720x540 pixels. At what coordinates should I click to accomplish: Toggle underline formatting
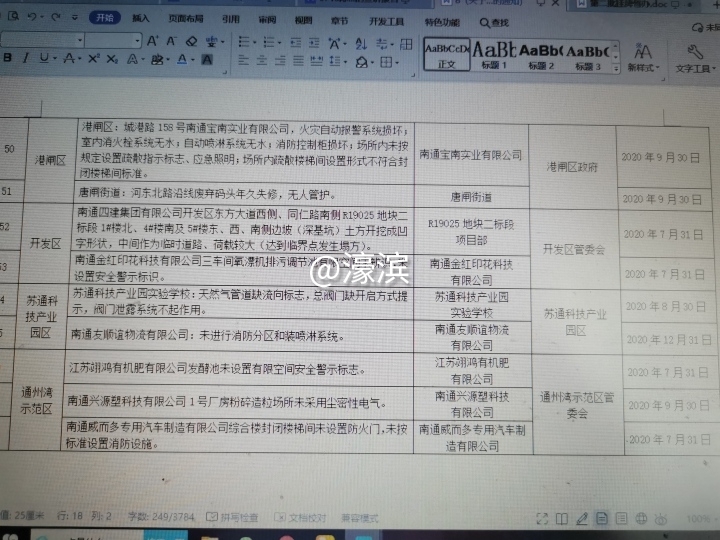43,59
